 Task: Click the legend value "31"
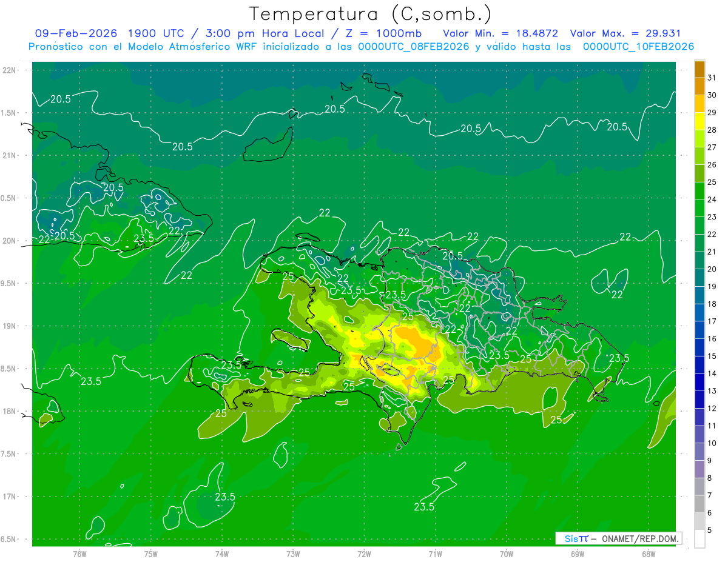coord(712,78)
